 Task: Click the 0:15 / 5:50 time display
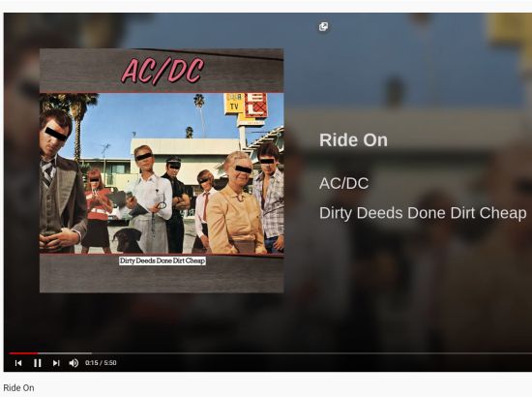click(x=101, y=363)
